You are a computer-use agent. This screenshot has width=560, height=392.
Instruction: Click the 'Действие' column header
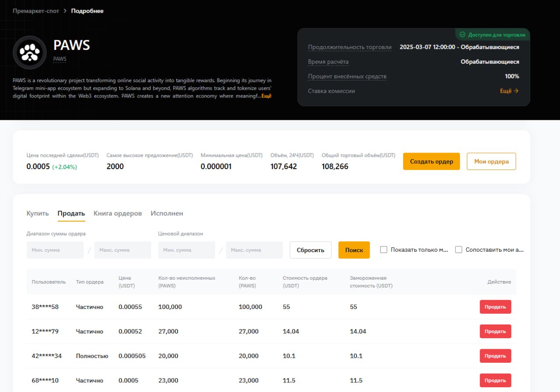coord(499,282)
